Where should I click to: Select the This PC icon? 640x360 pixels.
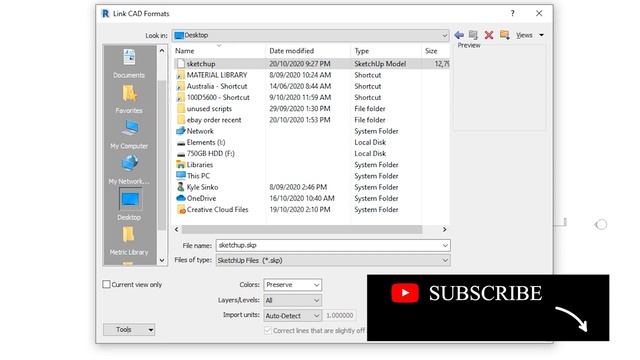181,176
